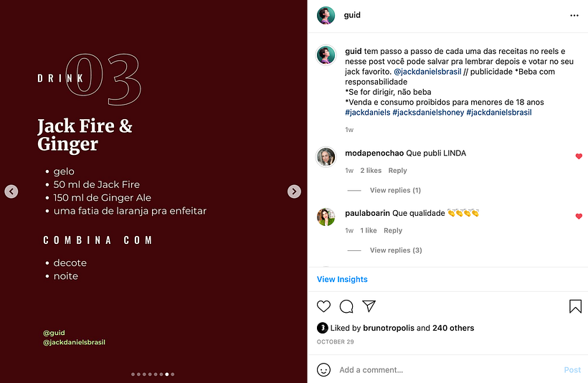This screenshot has height=383, width=588.
Task: Open the three-dot more options menu
Action: (574, 15)
